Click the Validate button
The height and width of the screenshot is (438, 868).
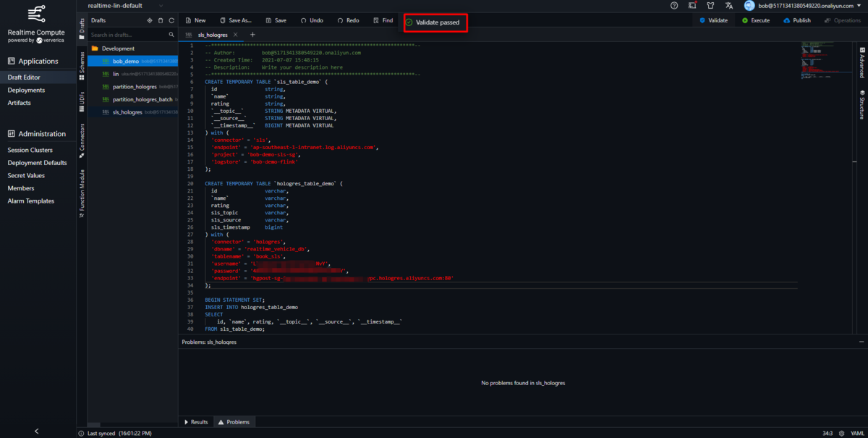point(713,20)
